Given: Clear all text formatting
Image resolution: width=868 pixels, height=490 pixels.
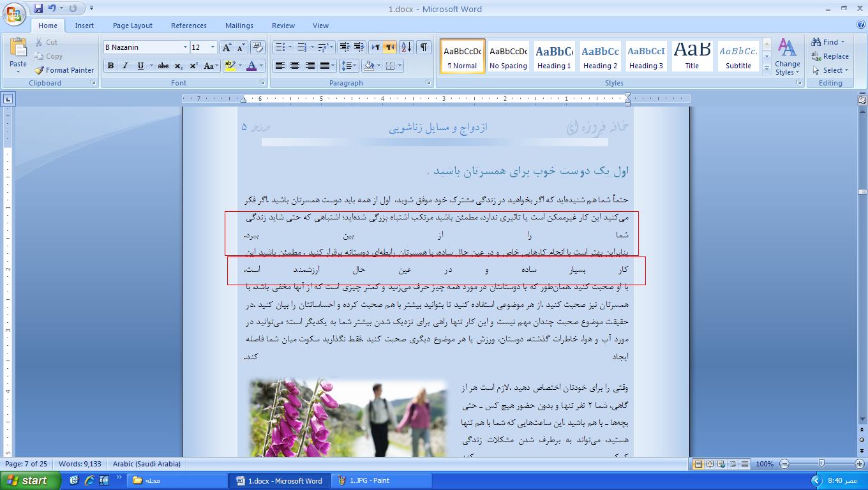Looking at the screenshot, I should click(x=258, y=47).
